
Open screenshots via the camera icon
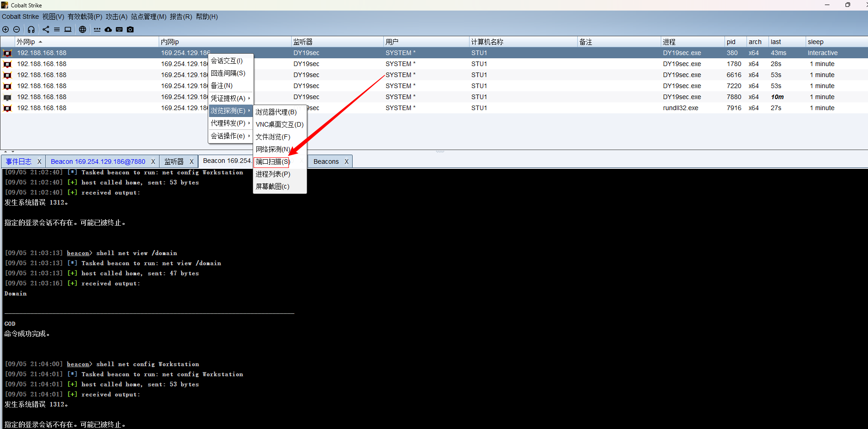click(x=130, y=29)
